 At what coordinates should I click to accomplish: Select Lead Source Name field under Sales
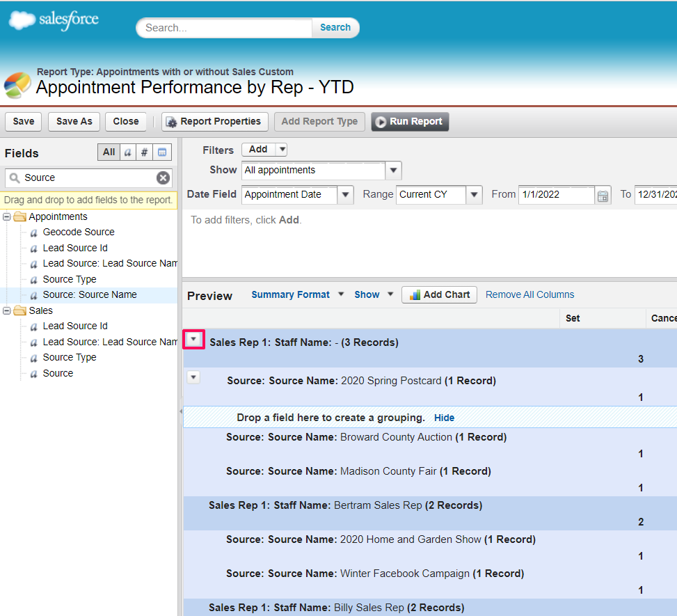click(x=110, y=342)
